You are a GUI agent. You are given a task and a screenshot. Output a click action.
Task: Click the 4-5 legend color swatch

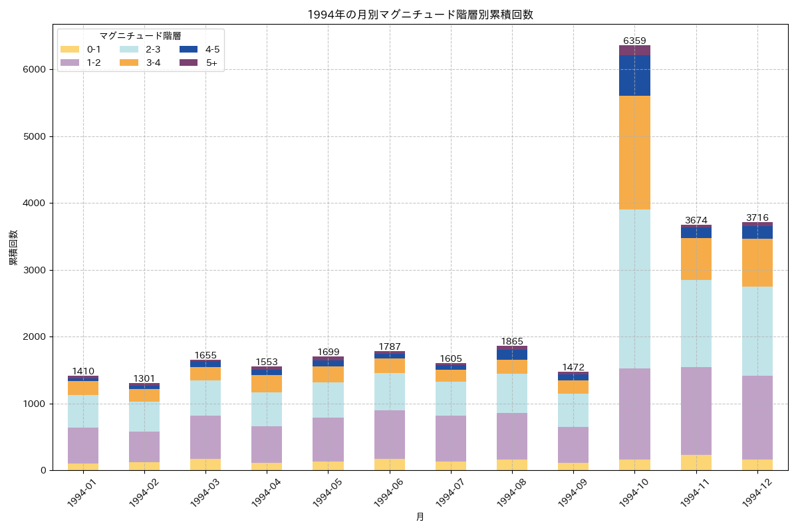coord(188,51)
